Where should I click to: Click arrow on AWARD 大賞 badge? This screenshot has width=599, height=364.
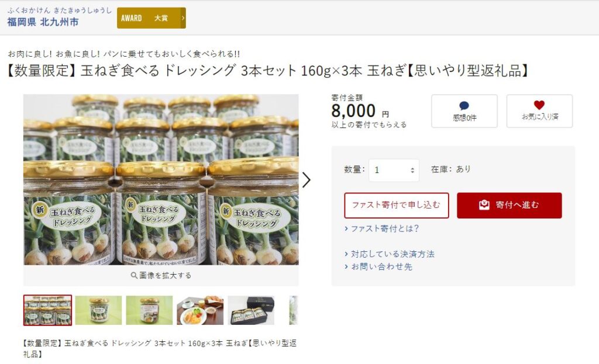pyautogui.click(x=183, y=18)
